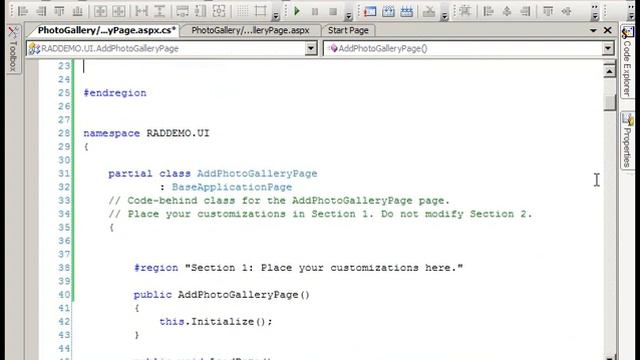This screenshot has width=640, height=360.
Task: Click the blue table grid toolbar icon
Action: (407, 11)
